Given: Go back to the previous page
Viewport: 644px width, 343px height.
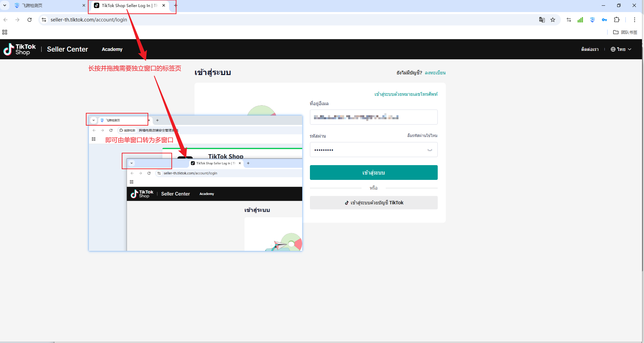Looking at the screenshot, I should point(6,20).
